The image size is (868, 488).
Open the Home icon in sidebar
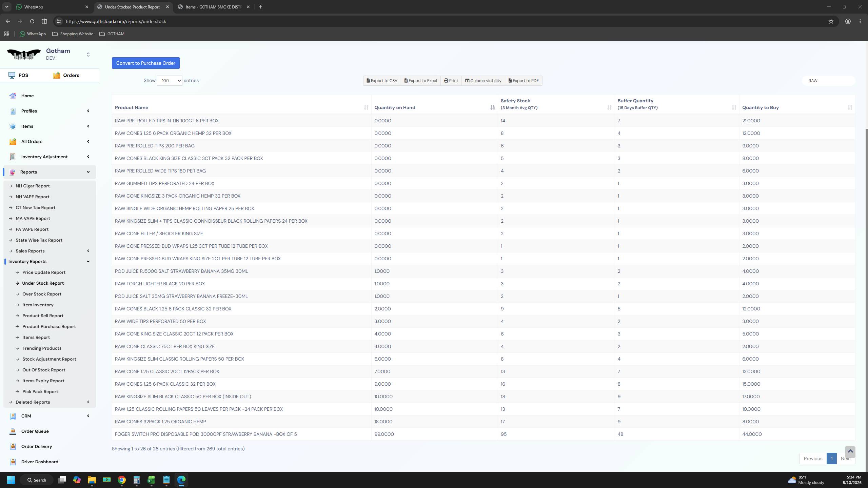(x=13, y=96)
